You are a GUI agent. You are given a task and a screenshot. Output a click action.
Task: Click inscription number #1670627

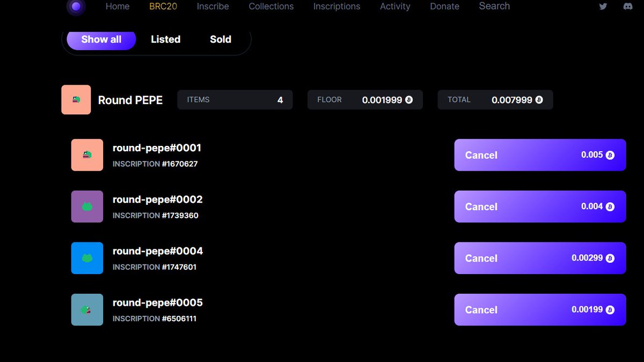[x=180, y=164]
